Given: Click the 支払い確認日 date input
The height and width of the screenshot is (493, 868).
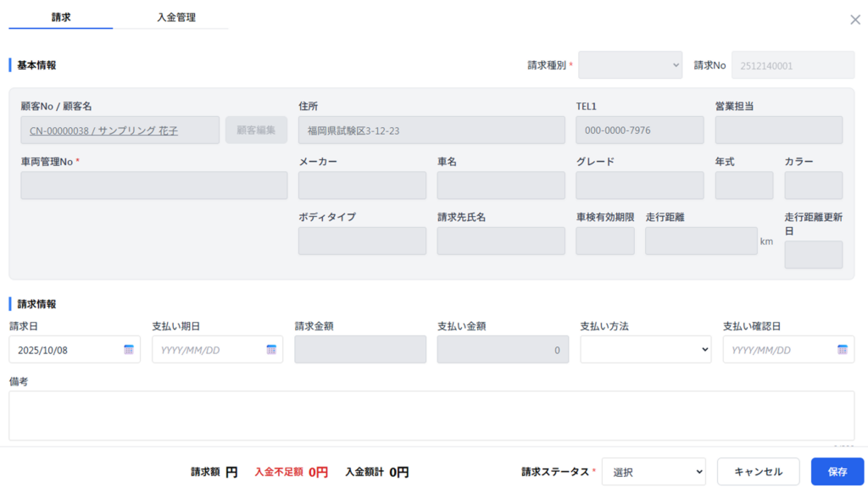Looking at the screenshot, I should click(x=778, y=350).
